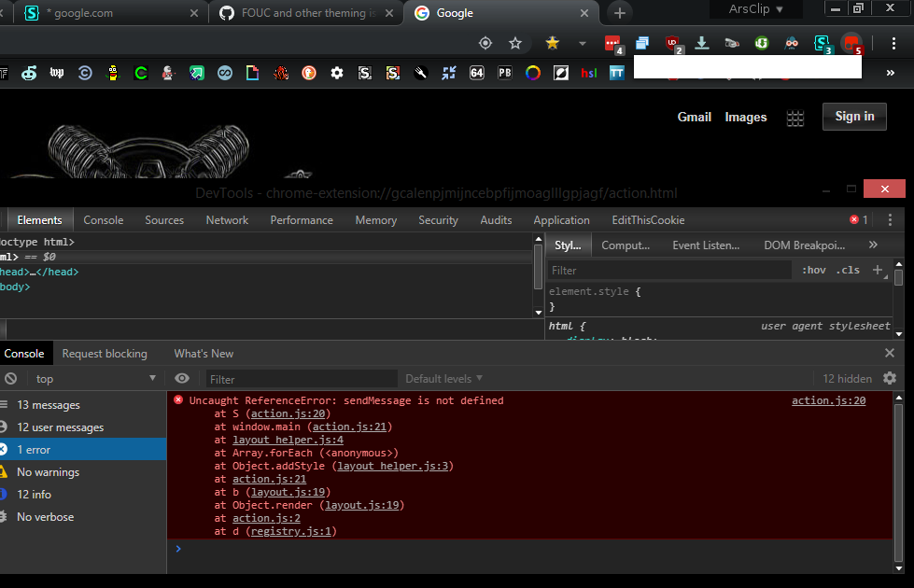Open the gear settings bookmark icon

[337, 73]
